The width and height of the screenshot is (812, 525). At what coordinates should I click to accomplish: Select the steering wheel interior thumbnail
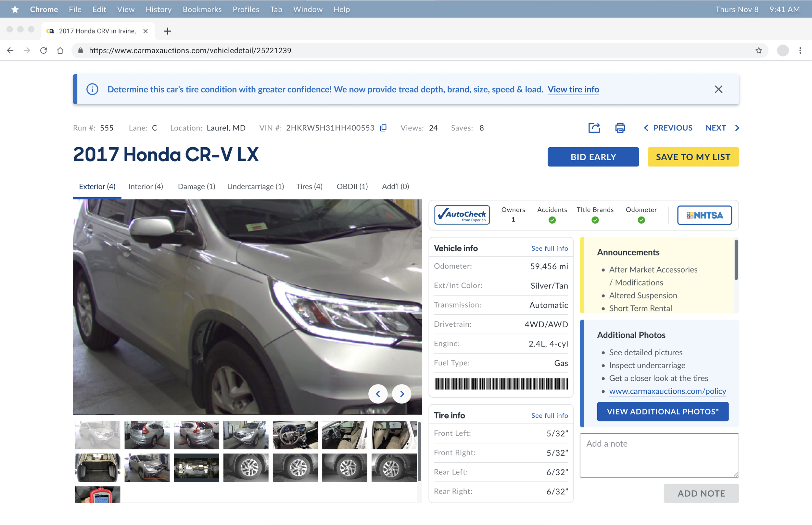[295, 435]
